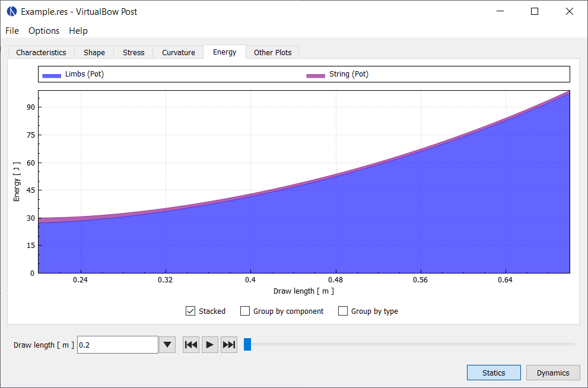Click the 0.64 tick label on x-axis
588x388 pixels.
(x=506, y=280)
